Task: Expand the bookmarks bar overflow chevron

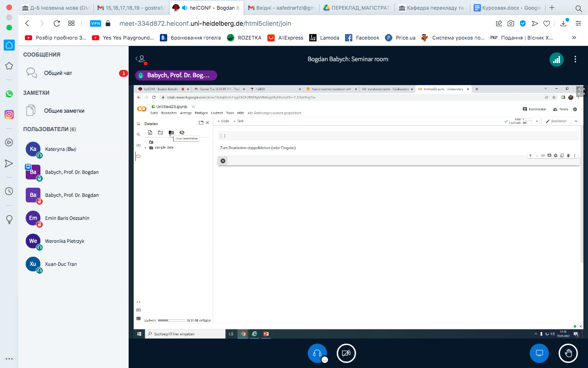Action: point(574,38)
